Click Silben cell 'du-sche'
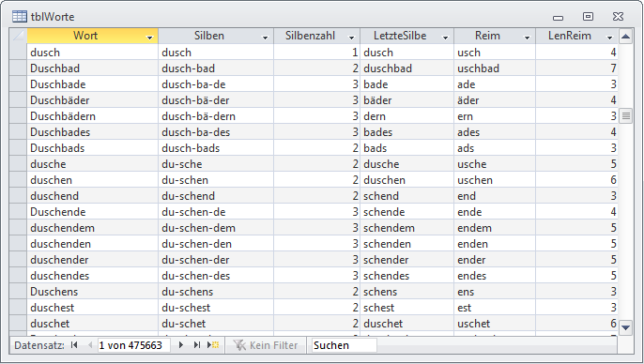The image size is (644, 364). click(216, 164)
